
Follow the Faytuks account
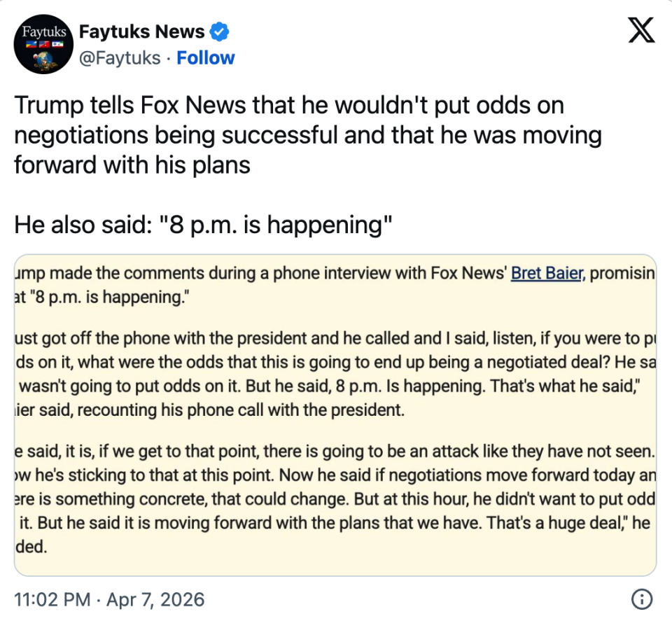[206, 57]
